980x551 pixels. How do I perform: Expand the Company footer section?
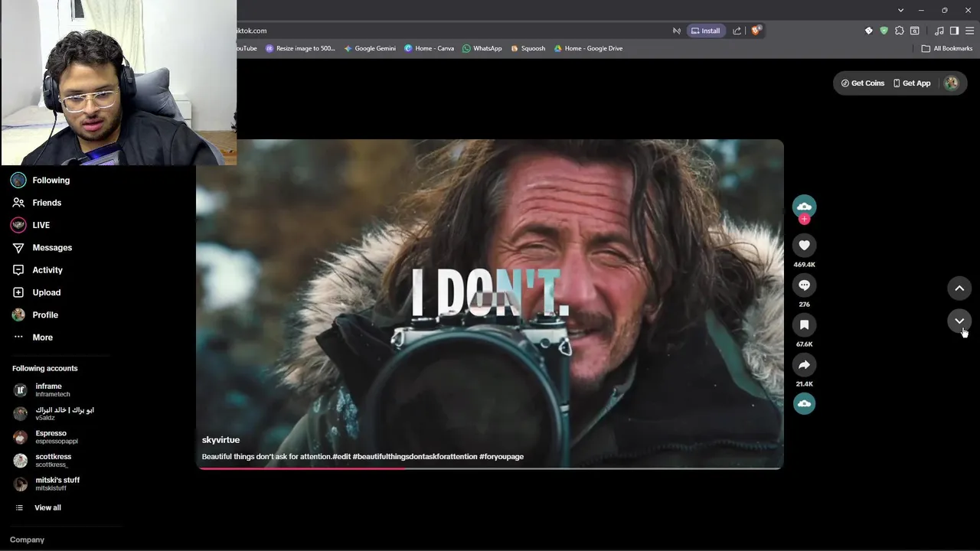click(x=27, y=540)
